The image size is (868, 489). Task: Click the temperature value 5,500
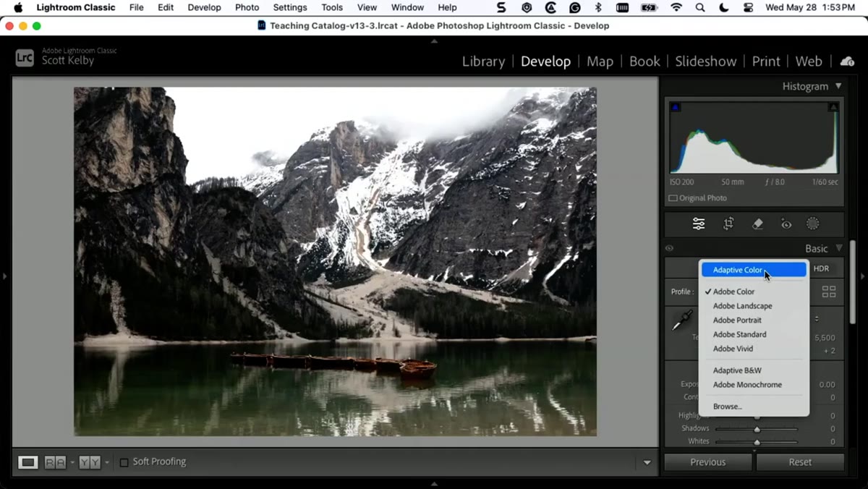click(825, 338)
